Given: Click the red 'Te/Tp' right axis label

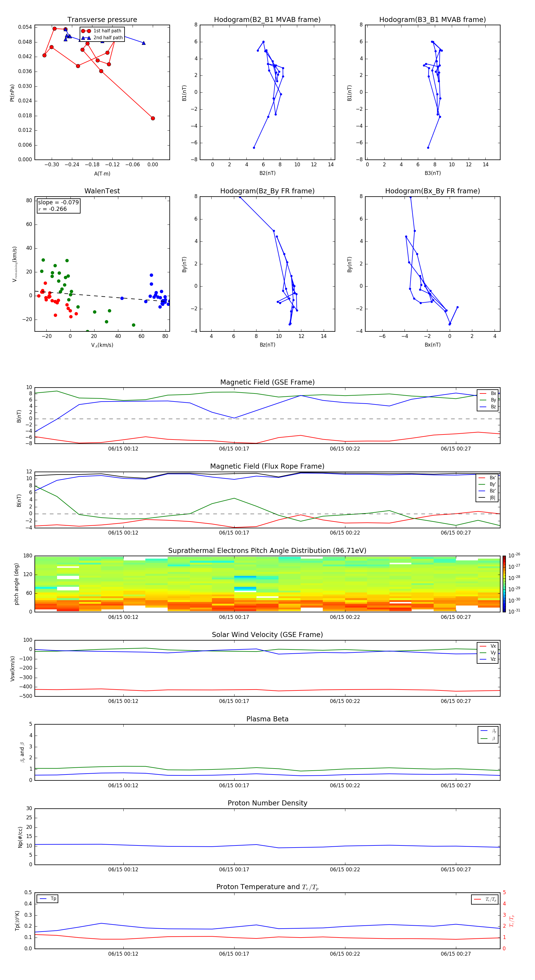Looking at the screenshot, I should tap(512, 921).
